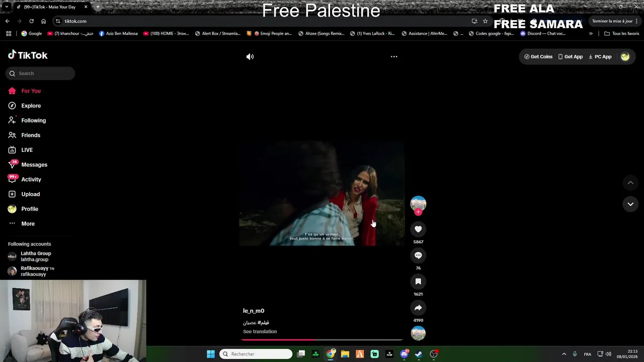The width and height of the screenshot is (644, 362).
Task: Open the profile avatar at top right
Action: click(x=625, y=57)
